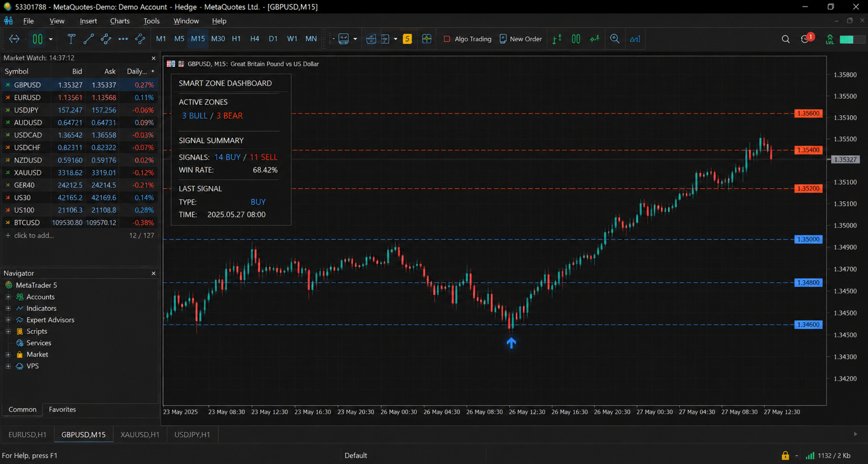The width and height of the screenshot is (868, 464).
Task: Switch chart to D1 timeframe
Action: (x=273, y=39)
